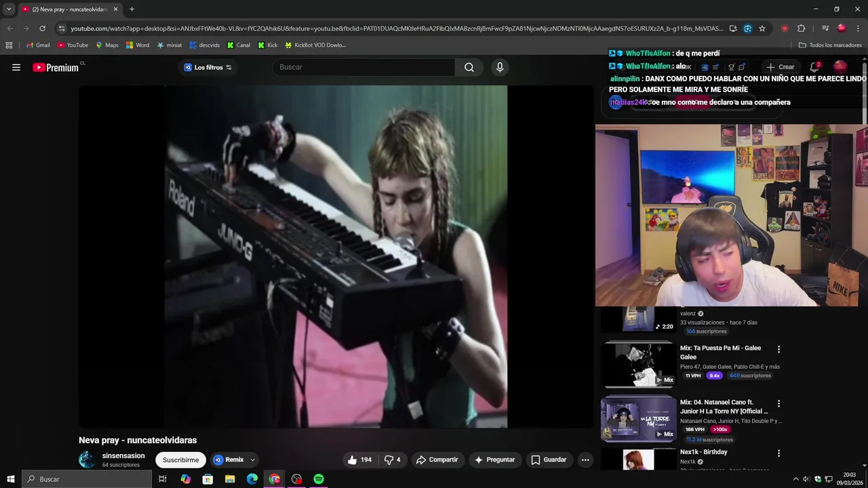Open sinsensasion channel avatar
868x488 pixels.
click(x=87, y=460)
